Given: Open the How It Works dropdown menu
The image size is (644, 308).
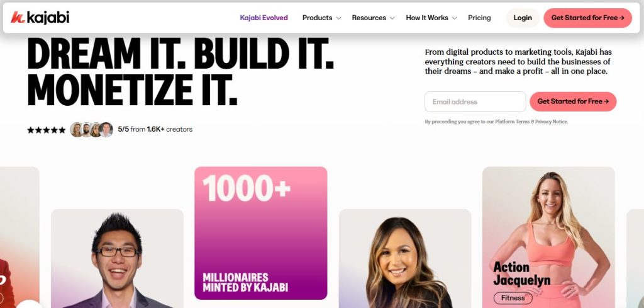Looking at the screenshot, I should (x=431, y=18).
